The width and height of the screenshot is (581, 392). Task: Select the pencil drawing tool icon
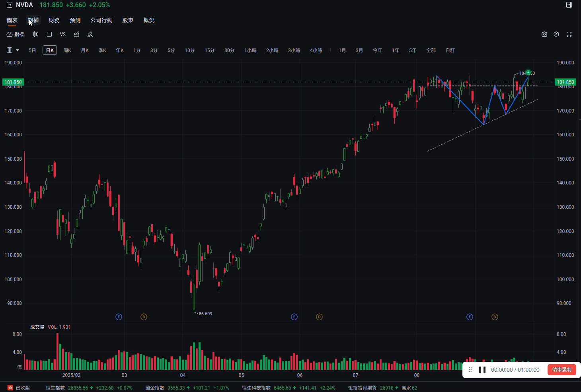point(90,35)
